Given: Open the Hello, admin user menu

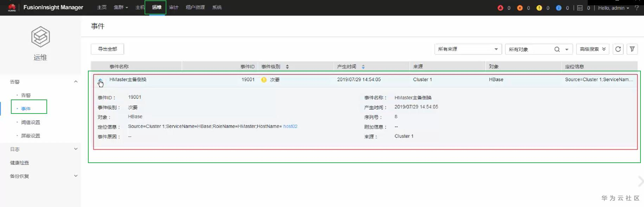Looking at the screenshot, I should (614, 8).
